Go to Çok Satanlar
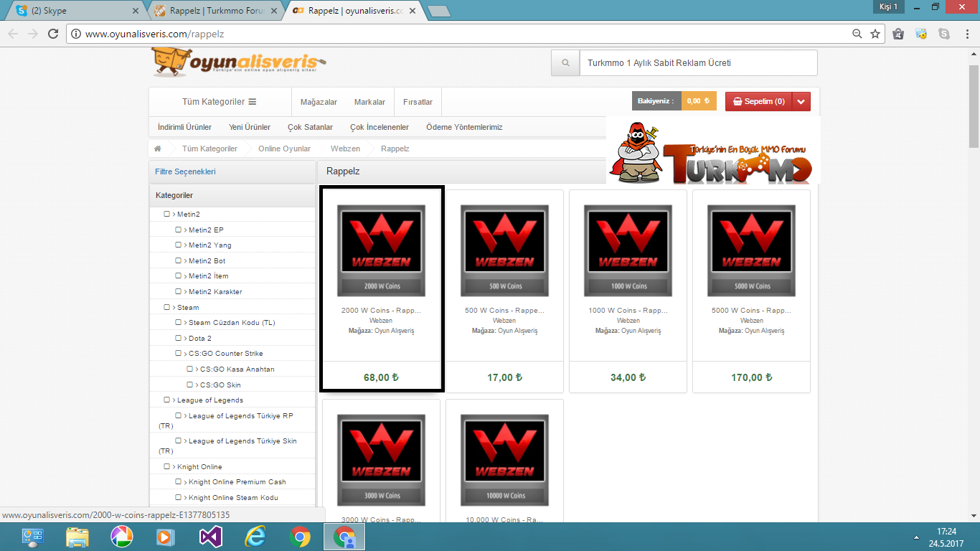Viewport: 980px width, 551px height. point(310,127)
